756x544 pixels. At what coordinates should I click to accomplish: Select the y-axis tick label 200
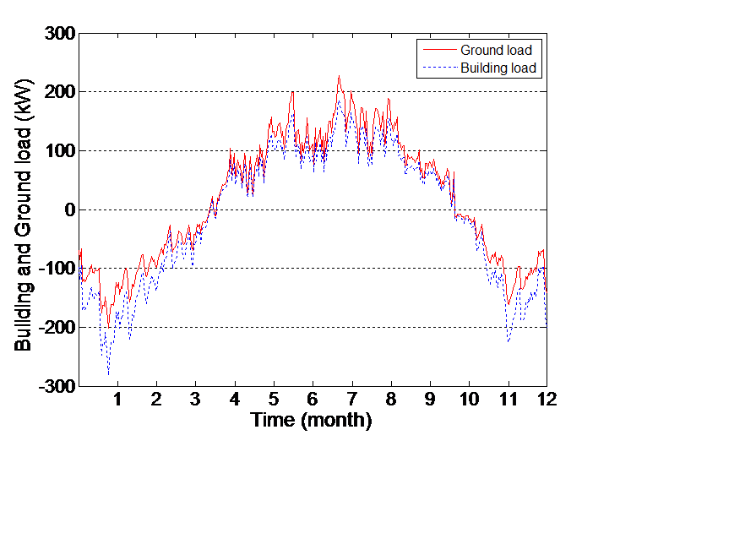pyautogui.click(x=60, y=91)
